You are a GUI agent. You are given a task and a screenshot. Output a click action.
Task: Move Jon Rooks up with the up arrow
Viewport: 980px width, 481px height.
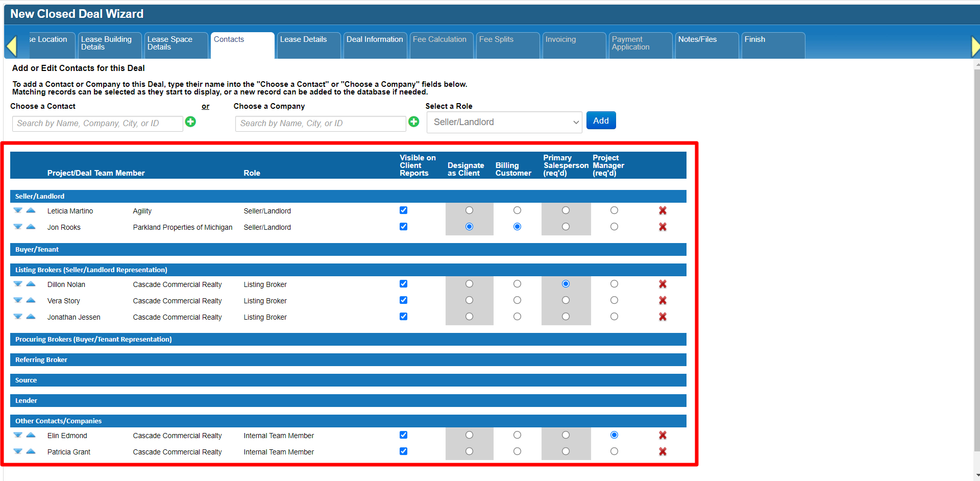(x=31, y=227)
